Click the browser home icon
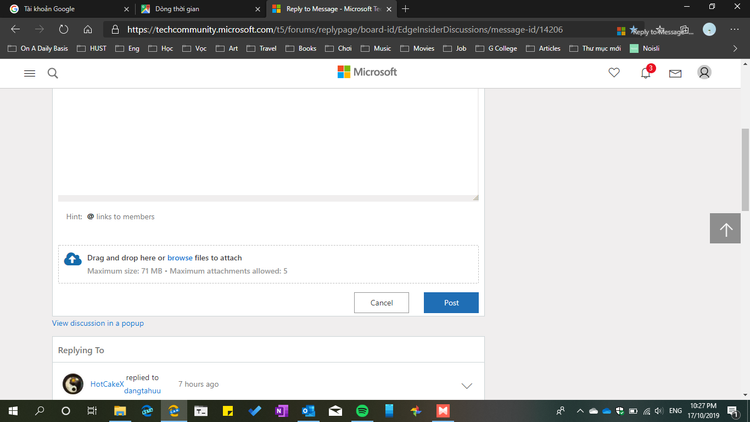750x422 pixels. click(x=88, y=29)
